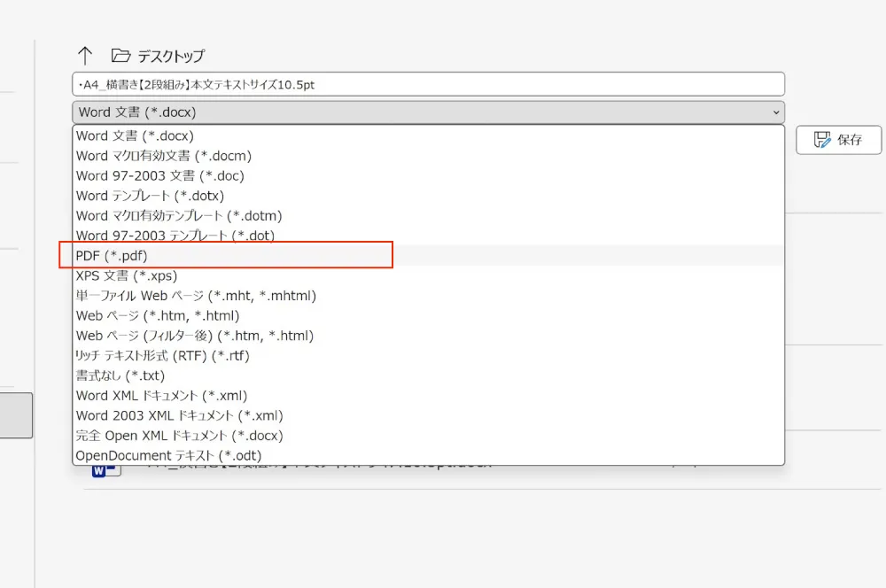
Task: Click the file name input field
Action: (x=428, y=84)
